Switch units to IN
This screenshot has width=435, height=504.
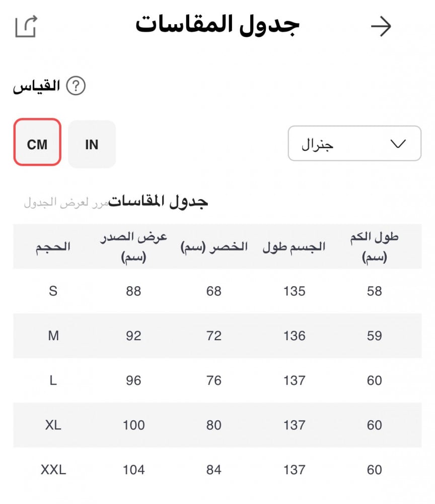tap(92, 145)
